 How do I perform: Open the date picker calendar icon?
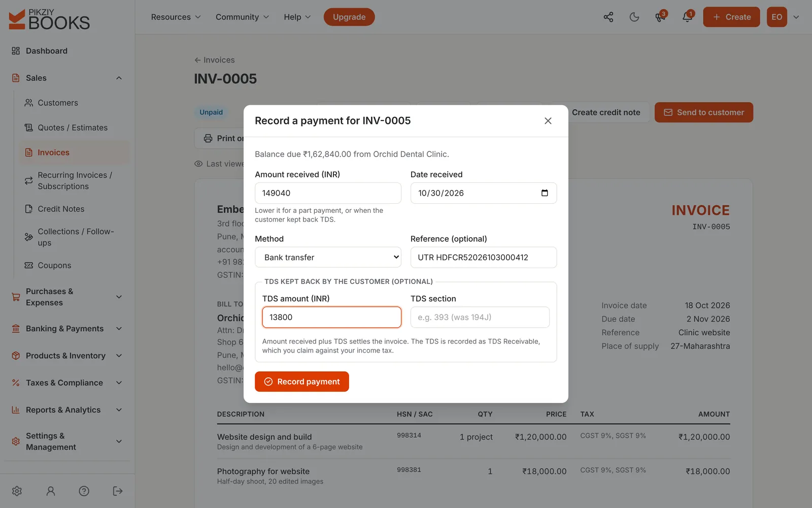[545, 193]
